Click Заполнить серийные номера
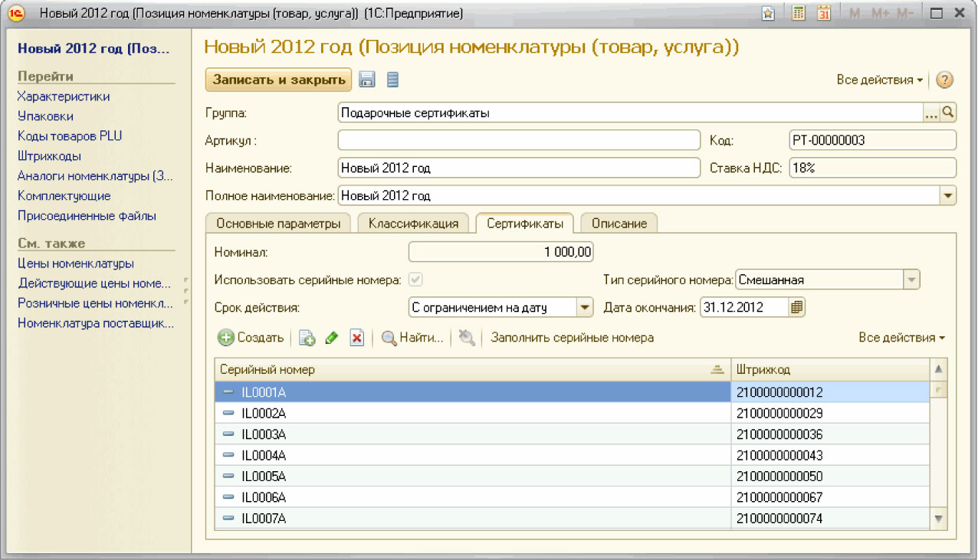The image size is (978, 560). [x=573, y=338]
